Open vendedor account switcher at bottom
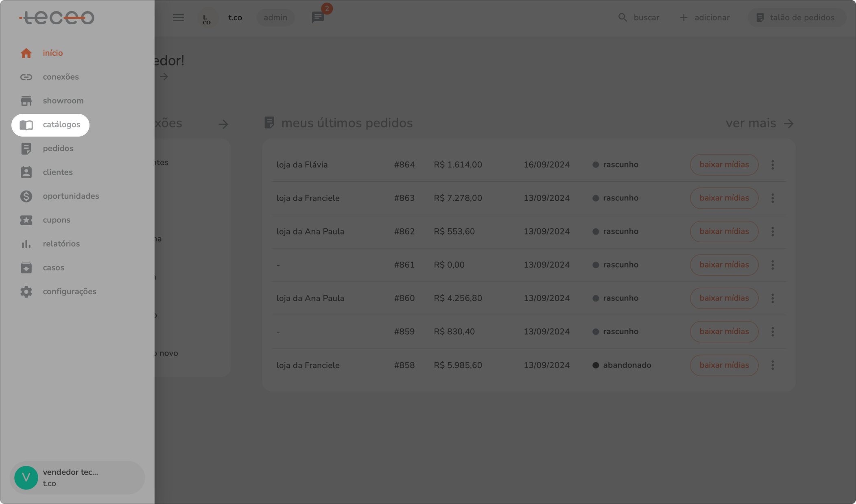 click(77, 478)
